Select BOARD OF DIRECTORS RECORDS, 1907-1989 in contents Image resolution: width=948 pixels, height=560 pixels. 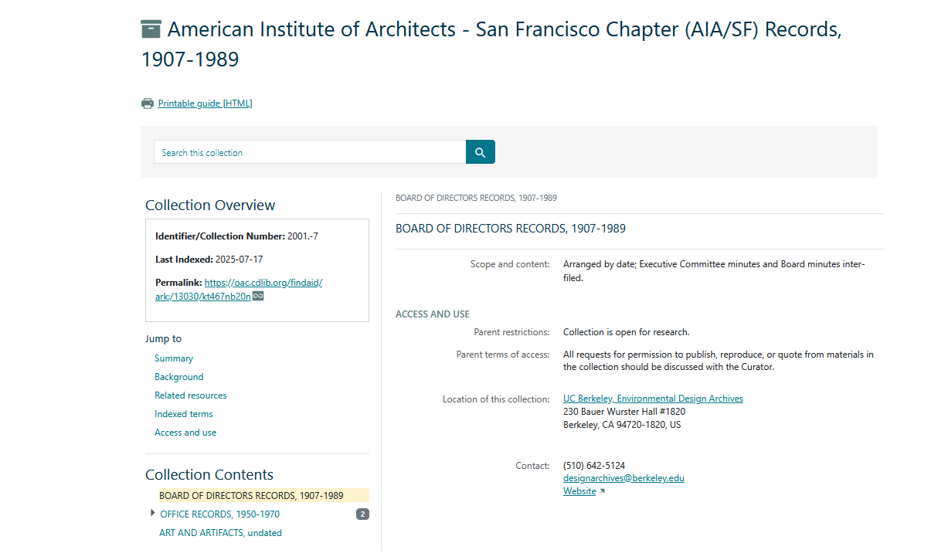[251, 496]
